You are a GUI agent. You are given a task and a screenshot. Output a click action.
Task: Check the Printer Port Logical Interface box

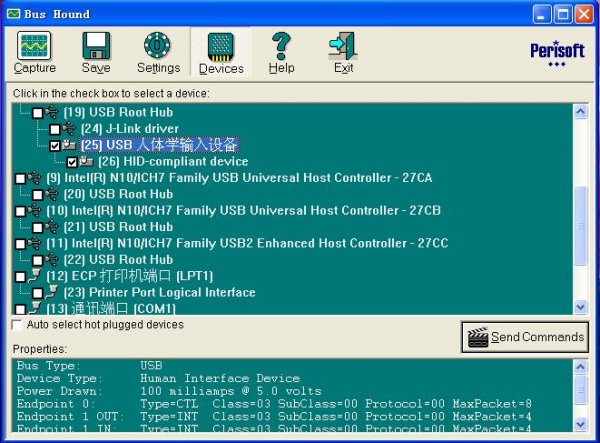pos(38,293)
